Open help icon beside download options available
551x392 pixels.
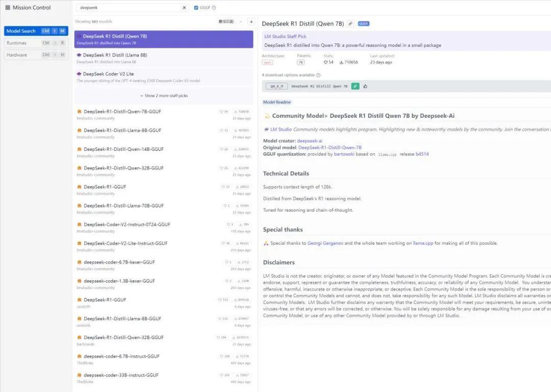[x=318, y=75]
